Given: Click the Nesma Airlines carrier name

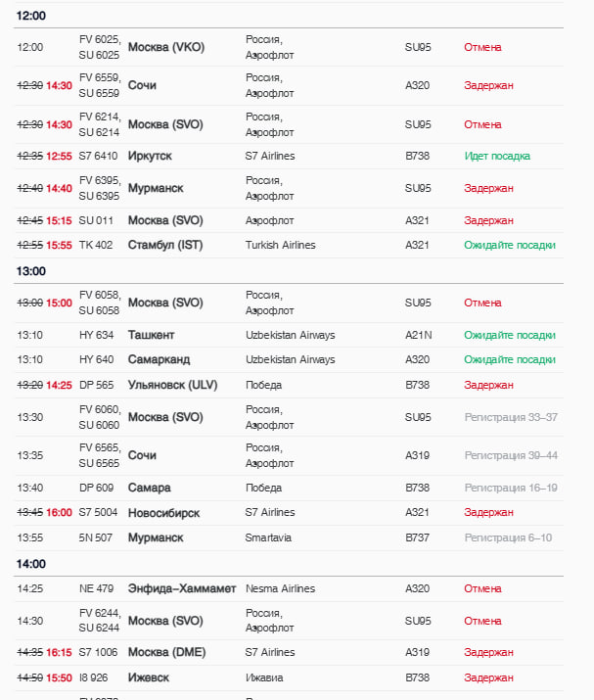Looking at the screenshot, I should tap(280, 588).
